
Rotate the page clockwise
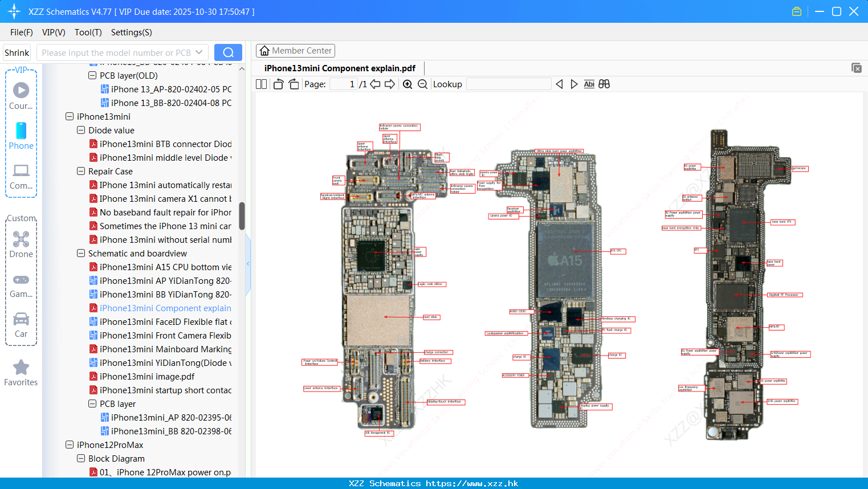click(x=294, y=84)
